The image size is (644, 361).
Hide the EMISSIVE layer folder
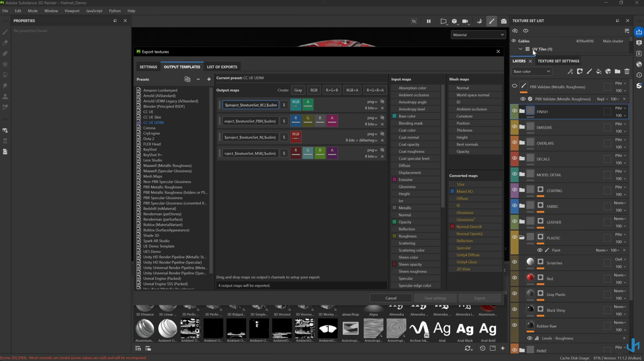(514, 127)
